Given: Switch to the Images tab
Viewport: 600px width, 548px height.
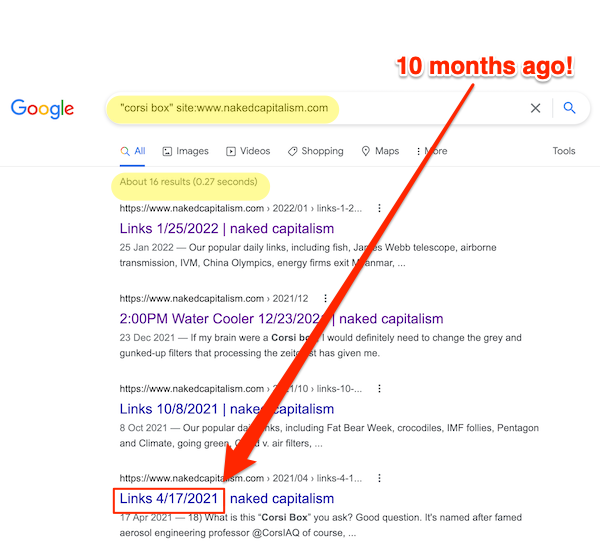Looking at the screenshot, I should [x=186, y=151].
